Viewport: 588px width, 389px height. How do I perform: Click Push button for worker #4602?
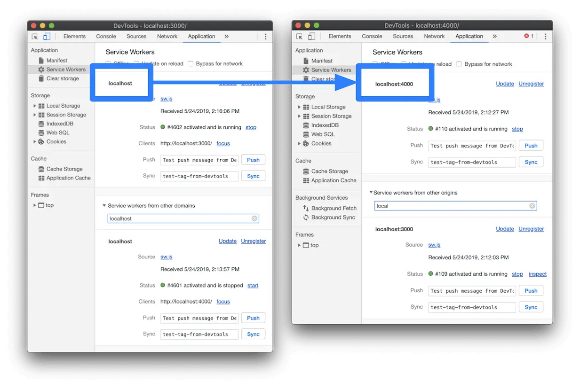click(x=253, y=160)
